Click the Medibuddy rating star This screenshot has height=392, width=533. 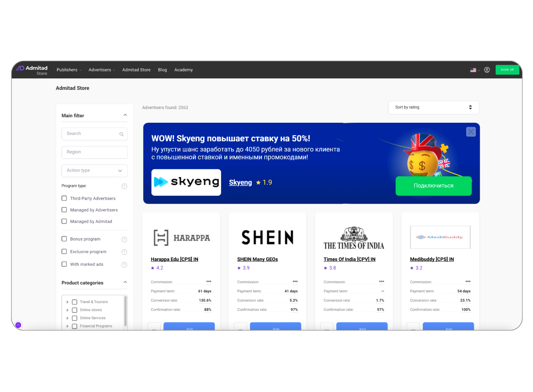coord(412,268)
